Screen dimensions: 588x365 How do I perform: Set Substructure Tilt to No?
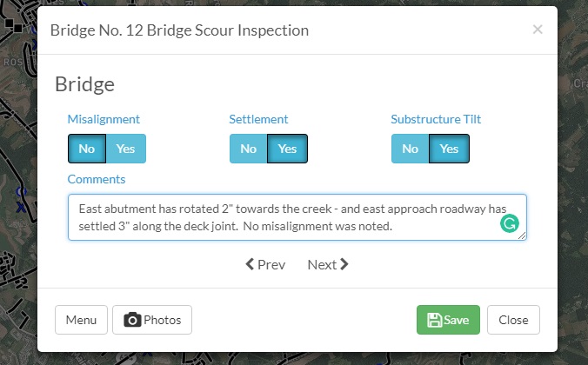coord(410,149)
